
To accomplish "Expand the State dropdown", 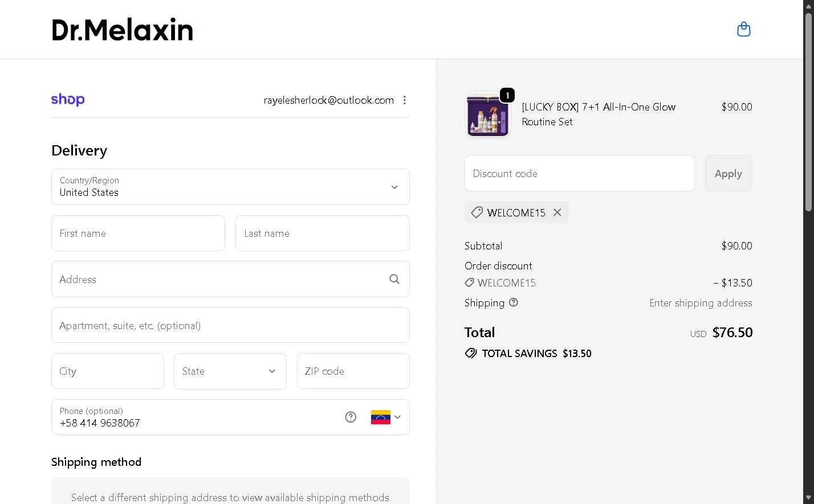I will (x=230, y=371).
